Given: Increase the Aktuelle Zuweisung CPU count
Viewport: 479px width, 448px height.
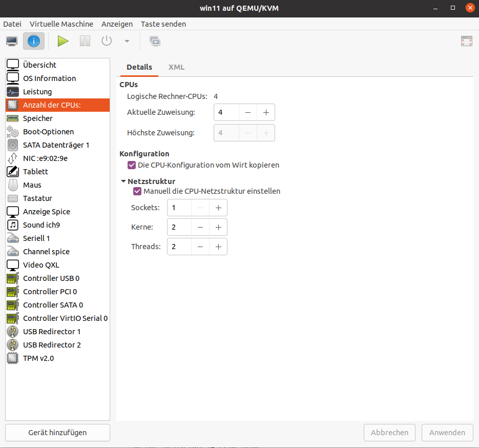Looking at the screenshot, I should 266,112.
